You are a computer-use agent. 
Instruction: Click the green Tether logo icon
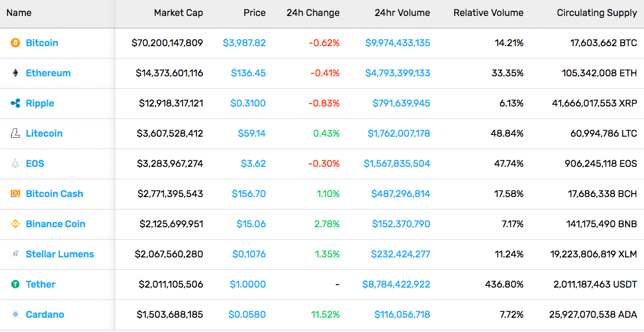pos(15,284)
